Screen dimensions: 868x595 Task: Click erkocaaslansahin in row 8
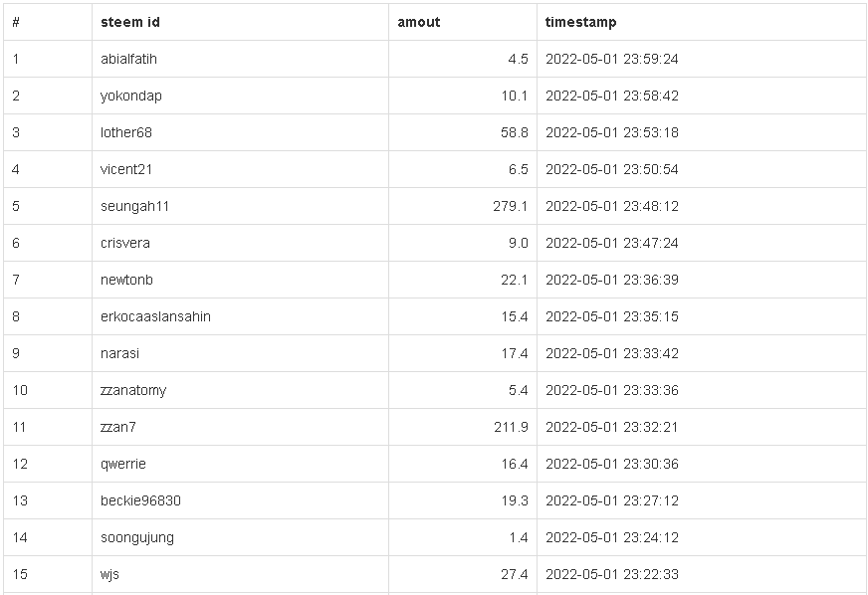(x=155, y=316)
